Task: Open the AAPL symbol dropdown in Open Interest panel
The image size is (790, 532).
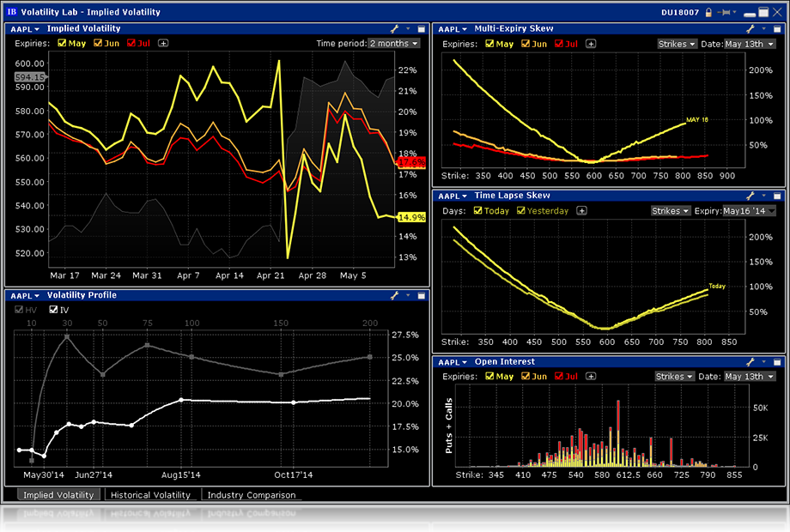Action: (x=452, y=362)
